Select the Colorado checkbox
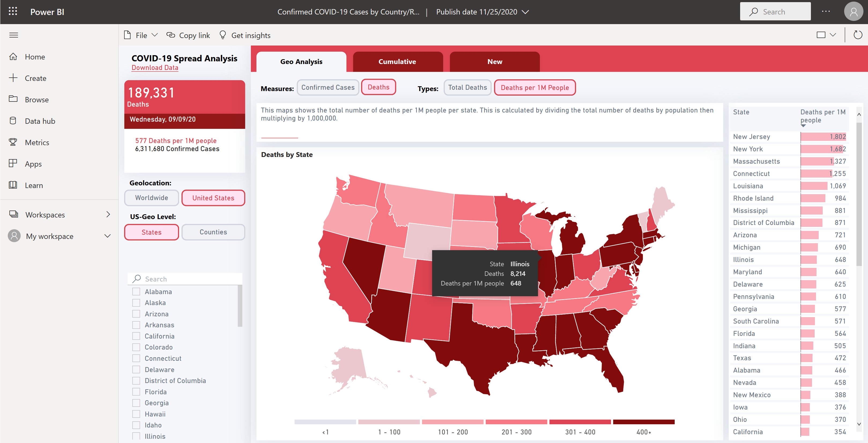868x443 pixels. tap(136, 347)
